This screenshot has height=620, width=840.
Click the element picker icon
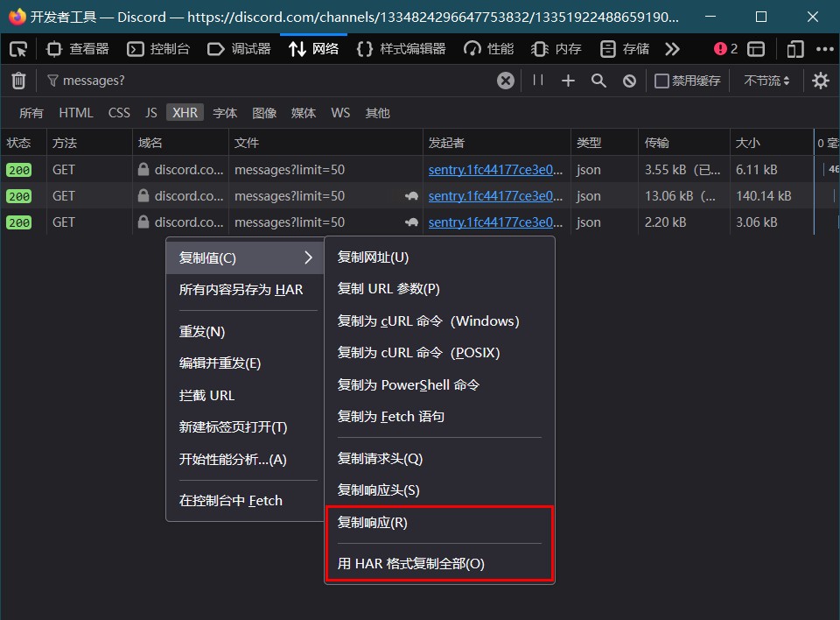(18, 49)
